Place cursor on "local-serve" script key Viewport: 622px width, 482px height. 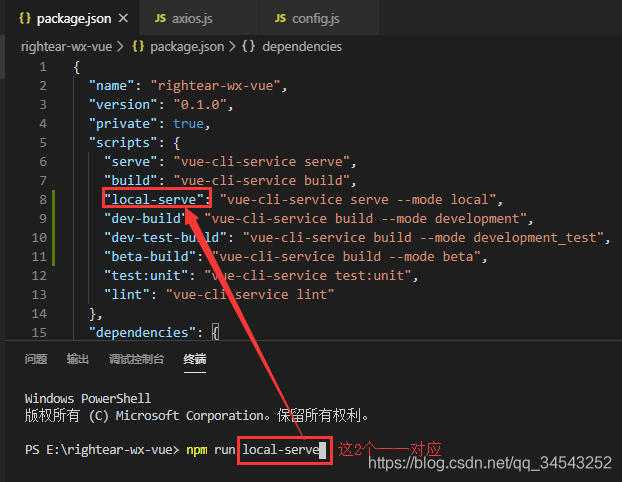coord(157,199)
